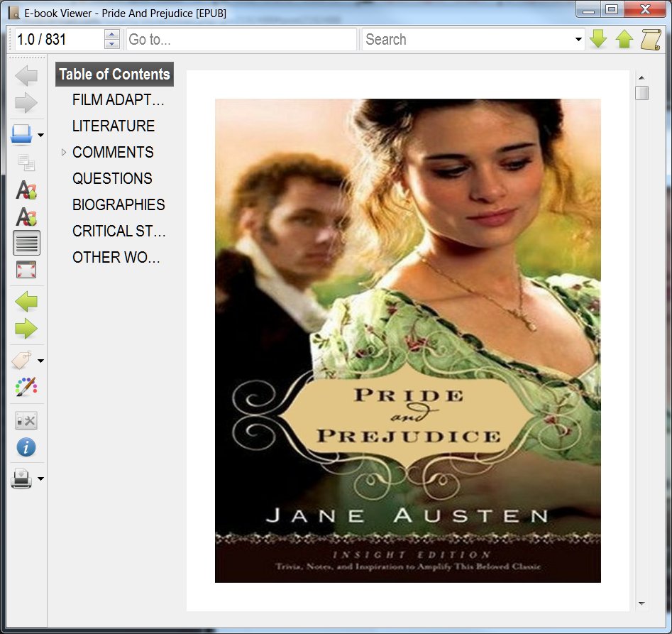The width and height of the screenshot is (672, 634).
Task: Open the FILM ADAPT... chapter
Action: pos(119,100)
